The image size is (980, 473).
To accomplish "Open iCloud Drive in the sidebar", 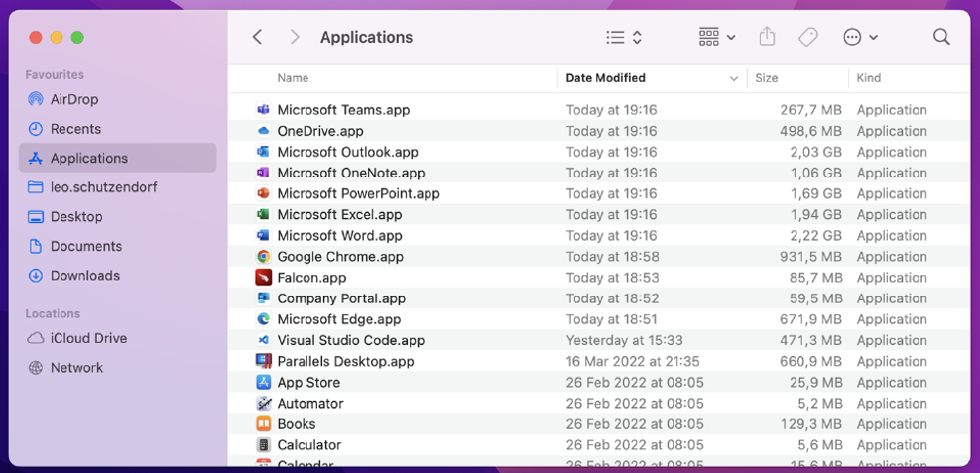I will [x=117, y=338].
